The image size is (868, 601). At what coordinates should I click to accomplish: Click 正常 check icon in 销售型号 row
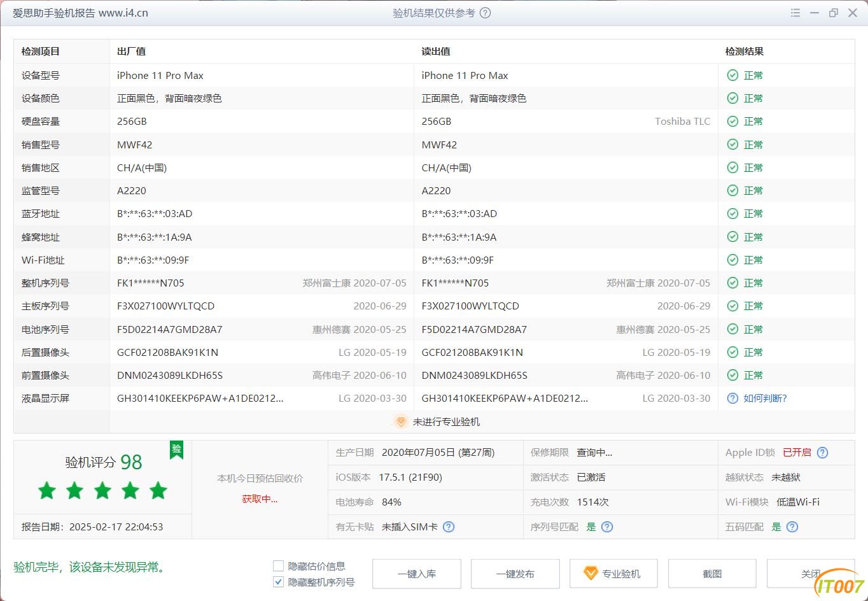[x=732, y=145]
